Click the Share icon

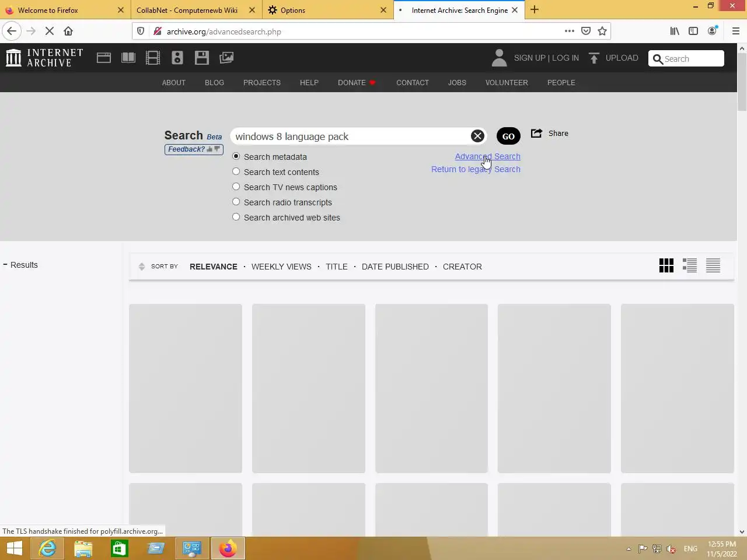(x=536, y=133)
